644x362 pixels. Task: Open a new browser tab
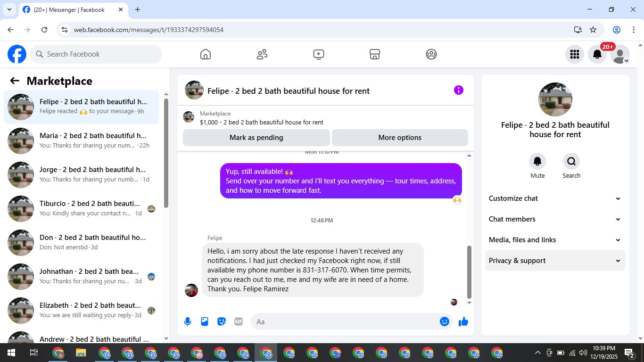coord(138,9)
